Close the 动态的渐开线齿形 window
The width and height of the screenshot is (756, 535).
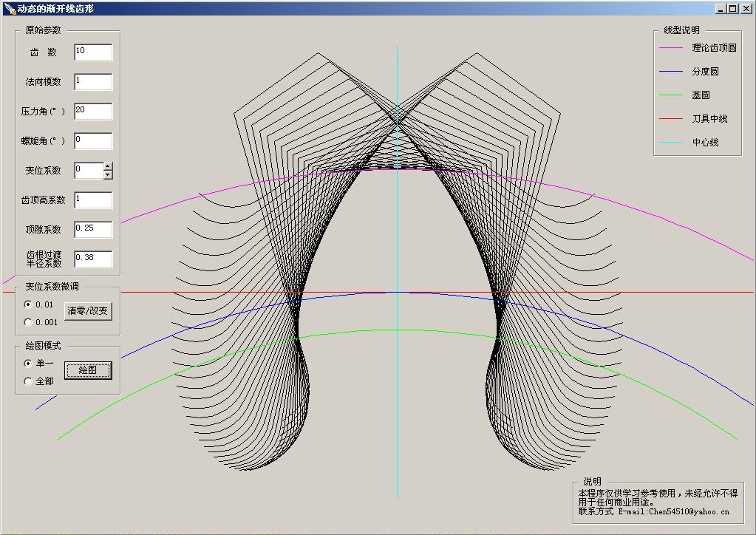click(746, 9)
